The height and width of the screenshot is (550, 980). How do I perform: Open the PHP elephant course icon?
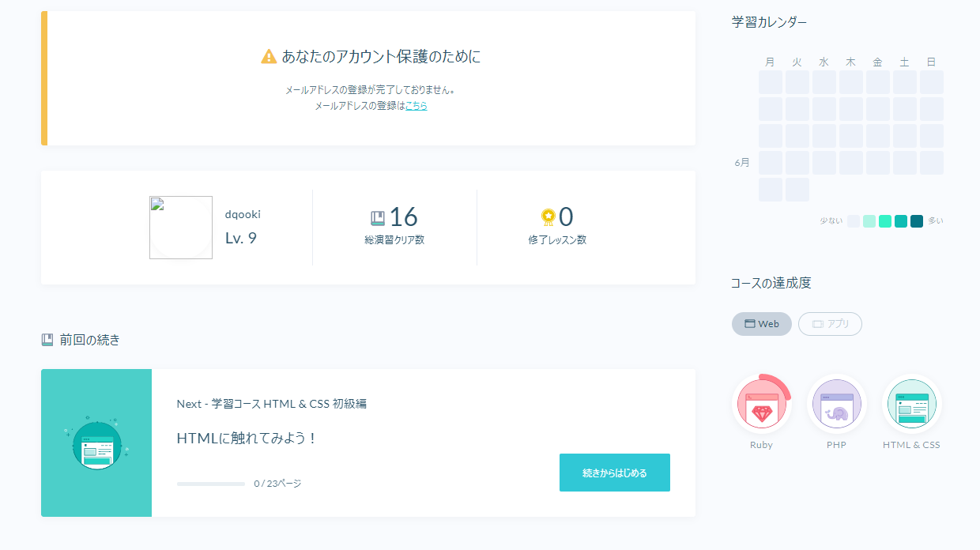coord(836,404)
